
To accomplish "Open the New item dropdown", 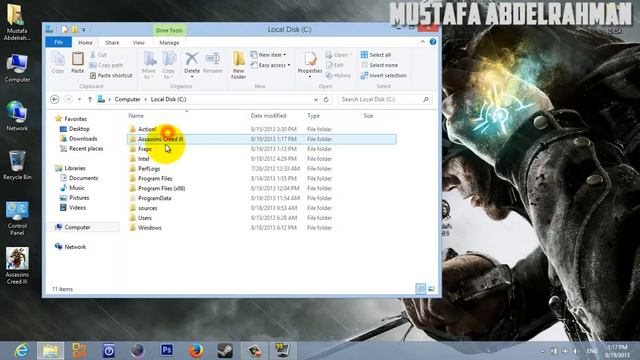I will click(268, 55).
